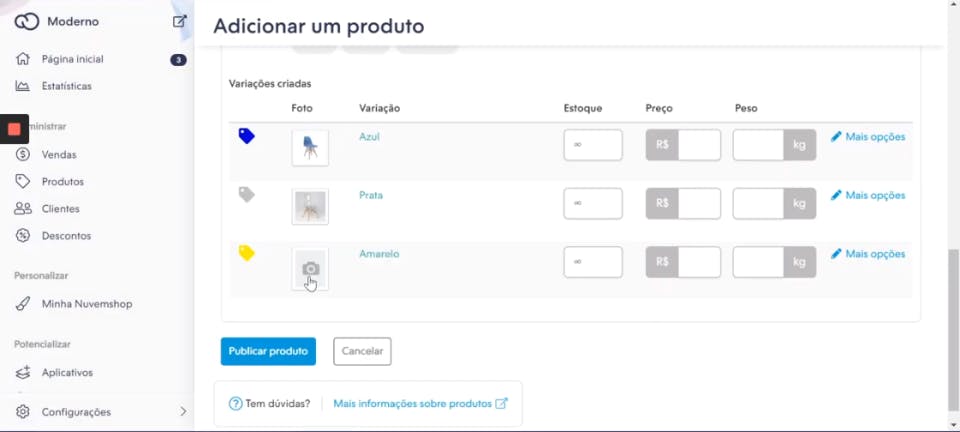Image resolution: width=960 pixels, height=432 pixels.
Task: Click the Preço field for Azul
Action: (x=699, y=145)
